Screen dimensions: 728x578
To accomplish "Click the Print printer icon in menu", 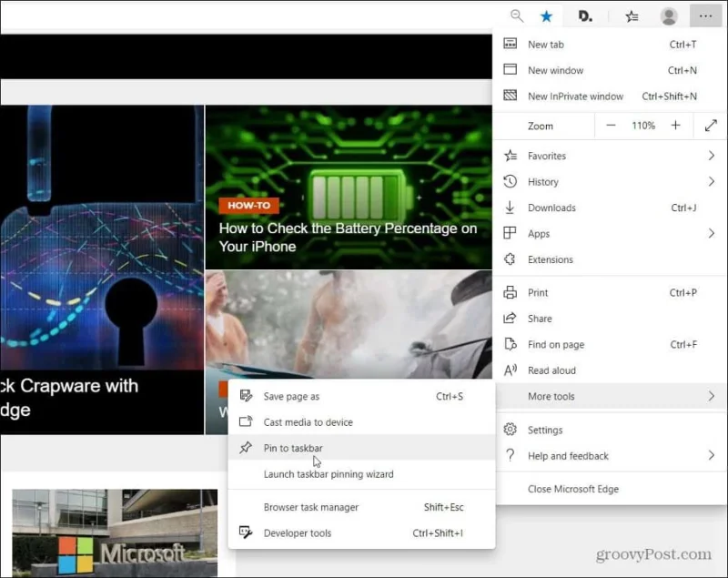I will [x=510, y=292].
